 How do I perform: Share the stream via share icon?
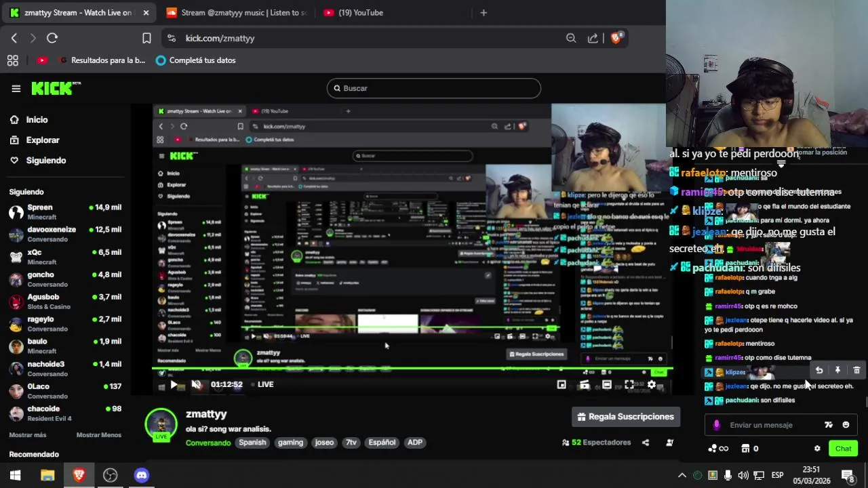click(646, 443)
